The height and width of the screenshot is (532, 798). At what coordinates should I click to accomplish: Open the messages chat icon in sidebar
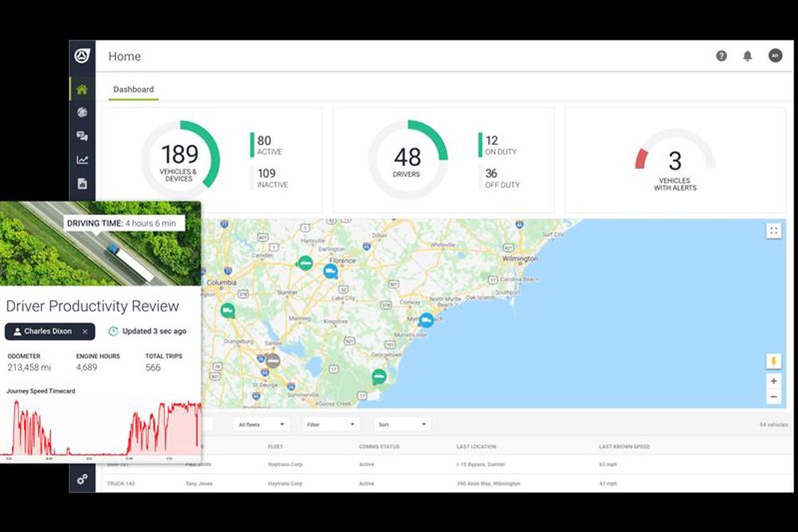[82, 136]
